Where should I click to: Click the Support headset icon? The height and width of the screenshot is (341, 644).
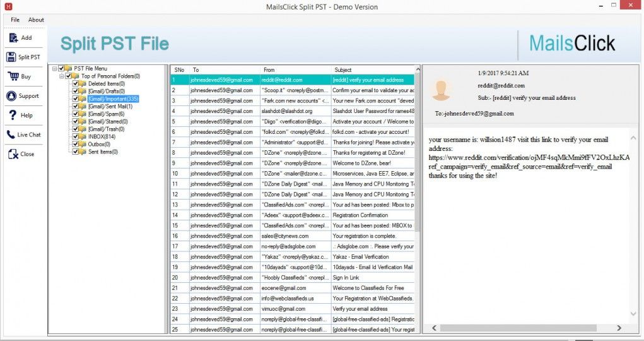11,96
